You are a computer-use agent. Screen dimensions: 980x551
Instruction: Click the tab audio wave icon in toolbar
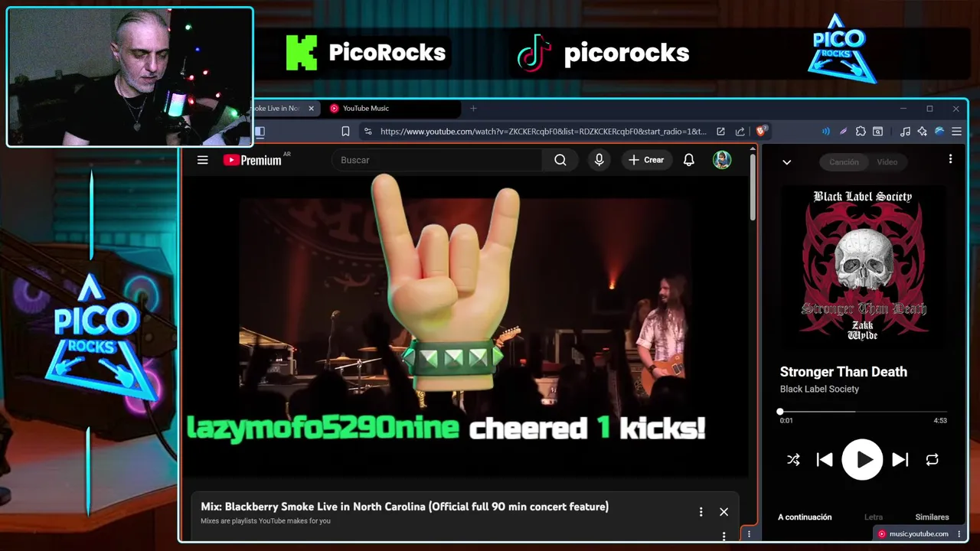point(825,132)
